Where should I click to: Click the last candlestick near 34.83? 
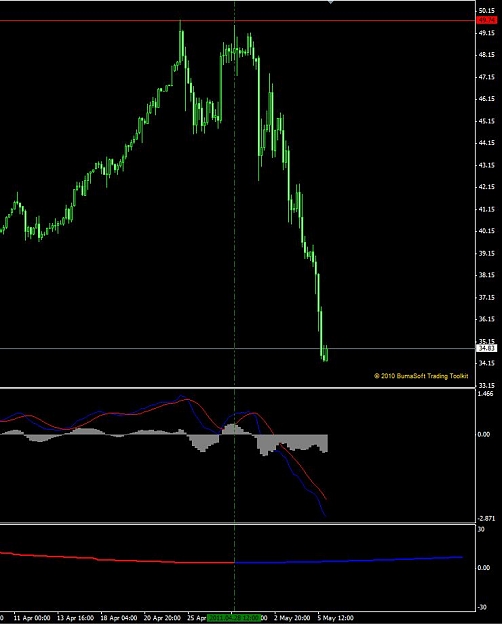point(327,354)
